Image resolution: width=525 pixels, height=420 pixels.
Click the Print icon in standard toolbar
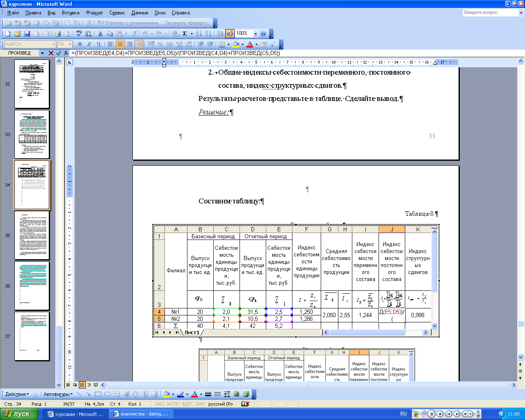coord(57,34)
